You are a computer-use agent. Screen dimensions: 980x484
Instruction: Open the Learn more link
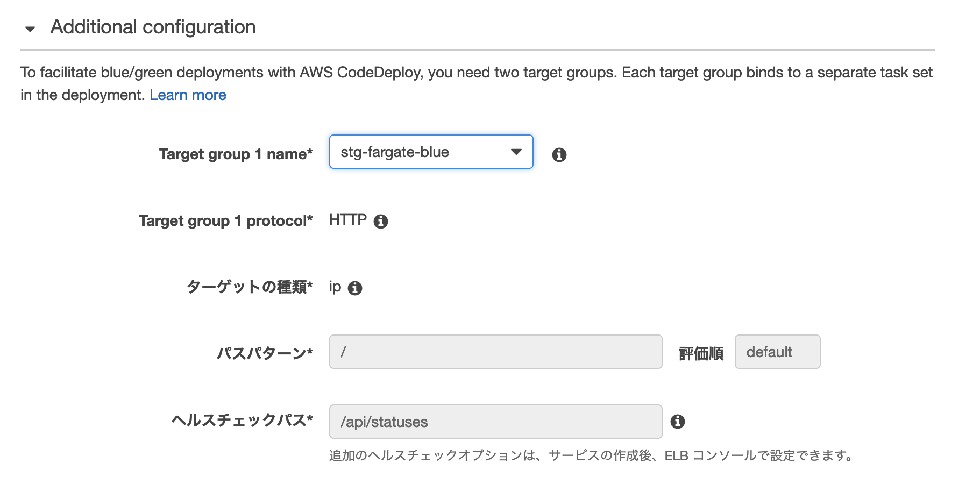point(188,95)
